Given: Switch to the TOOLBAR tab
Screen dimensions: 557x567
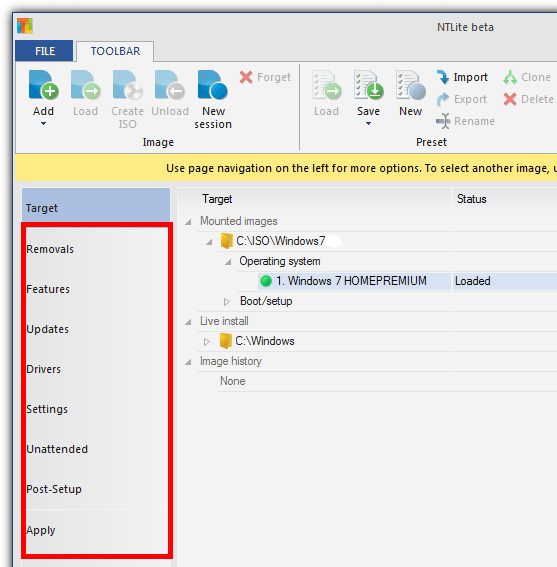Looking at the screenshot, I should pos(115,51).
